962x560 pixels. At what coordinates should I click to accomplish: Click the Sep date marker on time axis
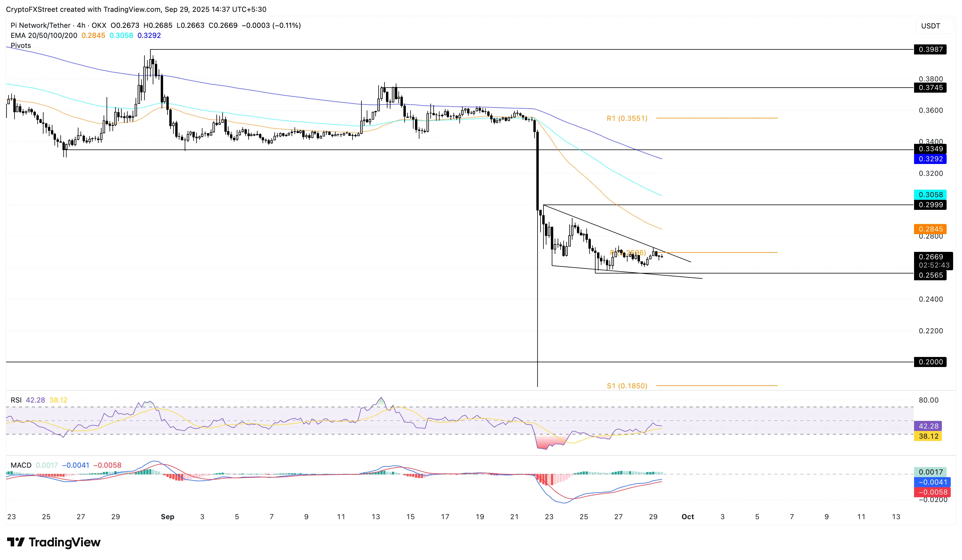click(168, 516)
